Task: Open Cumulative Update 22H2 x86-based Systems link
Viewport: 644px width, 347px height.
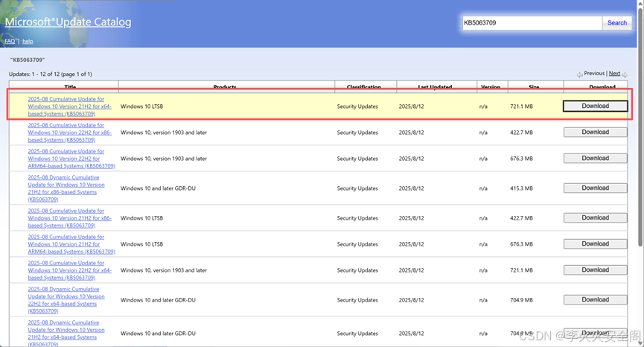Action: [70, 133]
